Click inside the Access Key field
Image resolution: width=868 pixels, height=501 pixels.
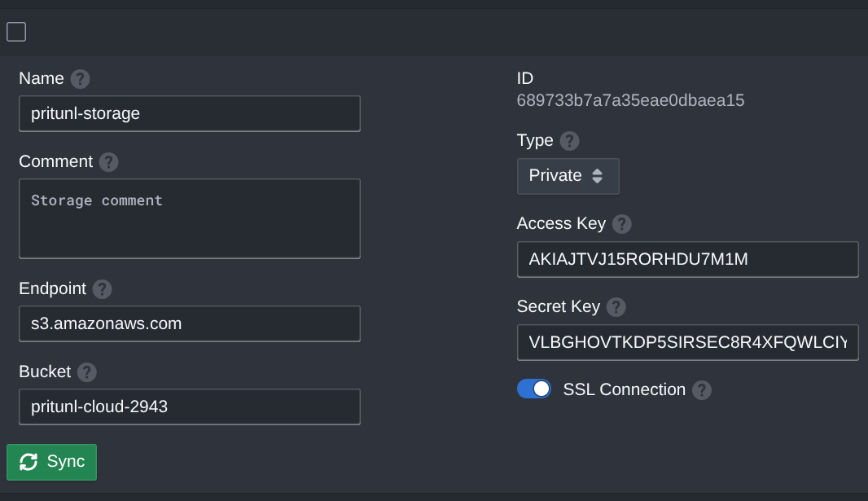point(687,259)
